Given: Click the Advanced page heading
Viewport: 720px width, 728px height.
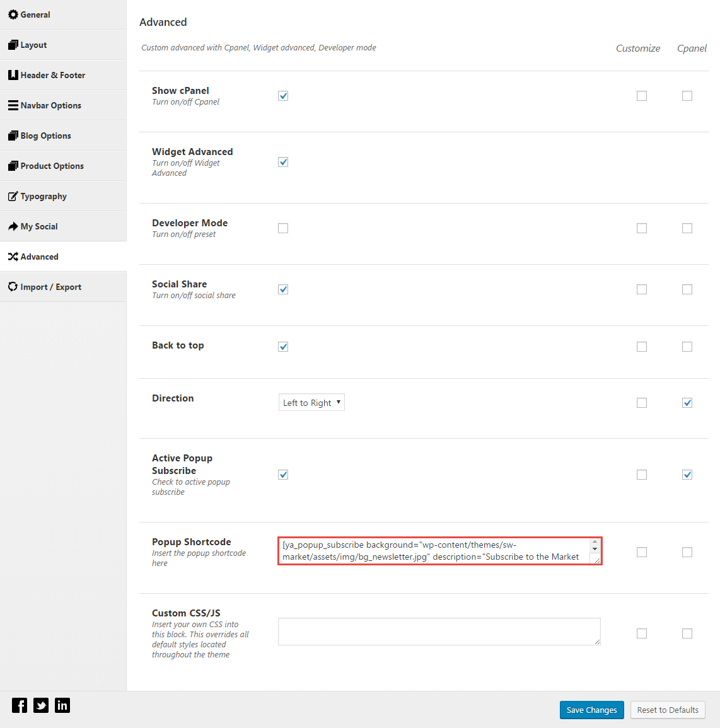Looking at the screenshot, I should pyautogui.click(x=163, y=22).
